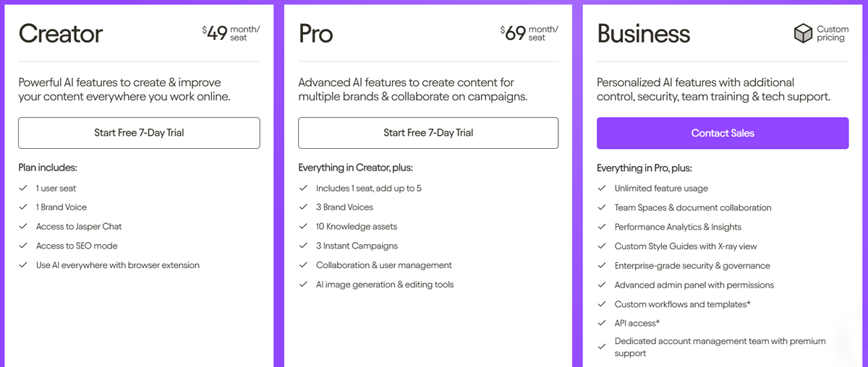Select the Pro plan heading
868x367 pixels.
(316, 33)
